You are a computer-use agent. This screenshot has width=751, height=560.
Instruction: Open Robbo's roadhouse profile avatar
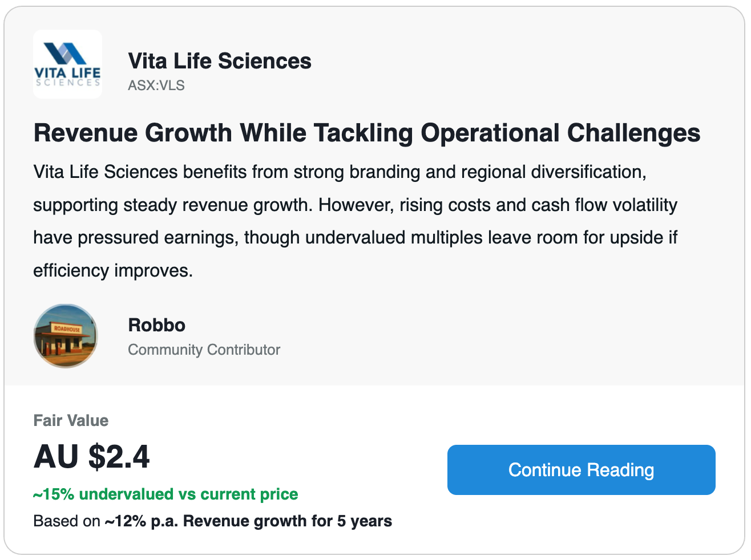(x=66, y=336)
